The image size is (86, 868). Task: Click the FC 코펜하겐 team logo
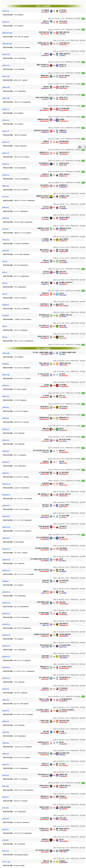pyautogui.click(x=51, y=11)
